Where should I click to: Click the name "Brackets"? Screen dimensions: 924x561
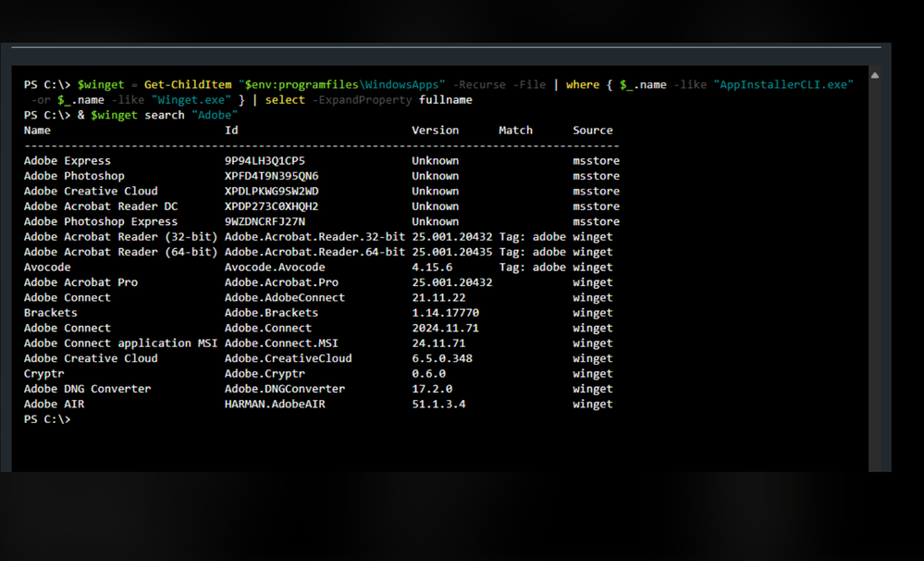pos(50,313)
